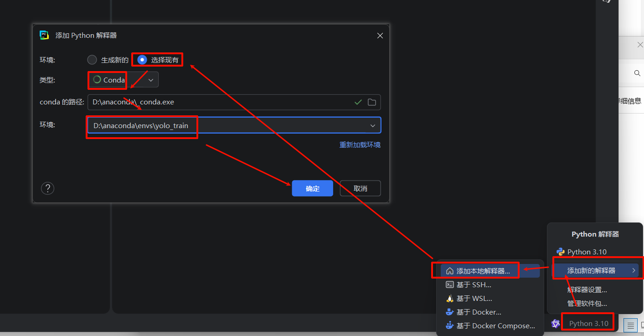This screenshot has width=644, height=336.
Task: Open the 类型 Conda dropdown
Action: pos(123,80)
